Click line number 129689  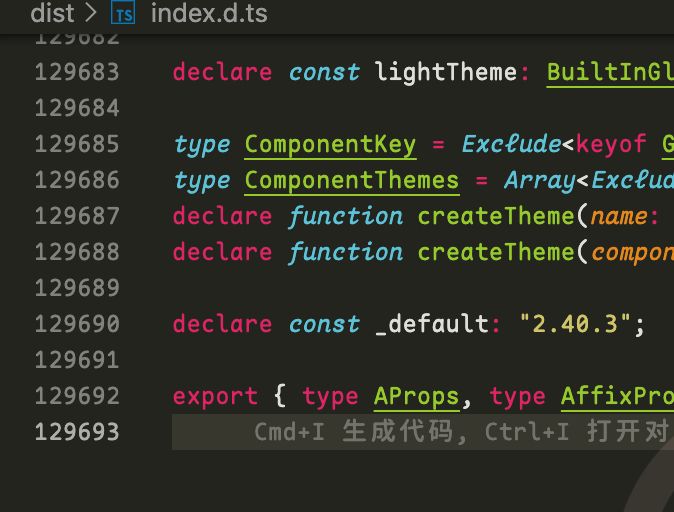point(77,288)
